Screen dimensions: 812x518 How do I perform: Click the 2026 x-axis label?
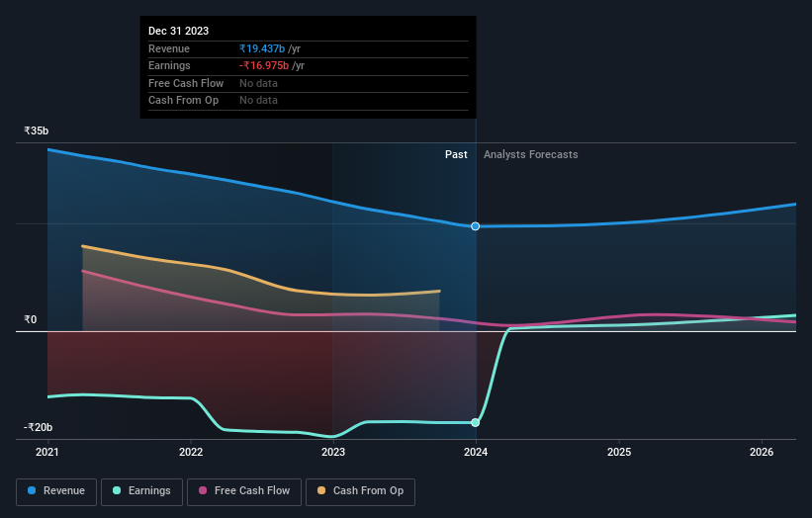click(762, 452)
